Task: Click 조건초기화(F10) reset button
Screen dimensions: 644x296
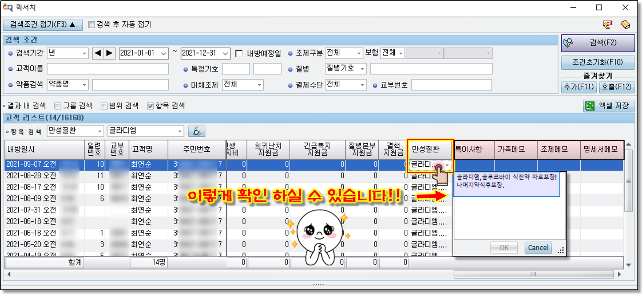Action: 598,62
